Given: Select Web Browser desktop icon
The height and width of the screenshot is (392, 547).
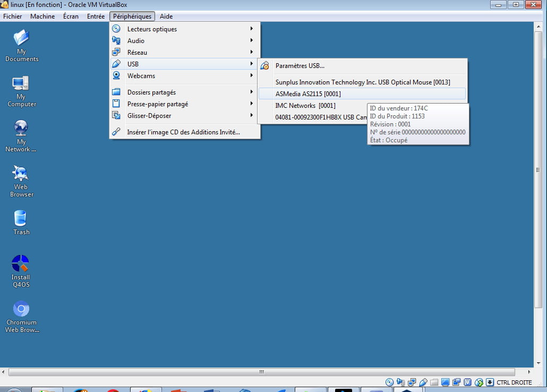Looking at the screenshot, I should pyautogui.click(x=22, y=181).
